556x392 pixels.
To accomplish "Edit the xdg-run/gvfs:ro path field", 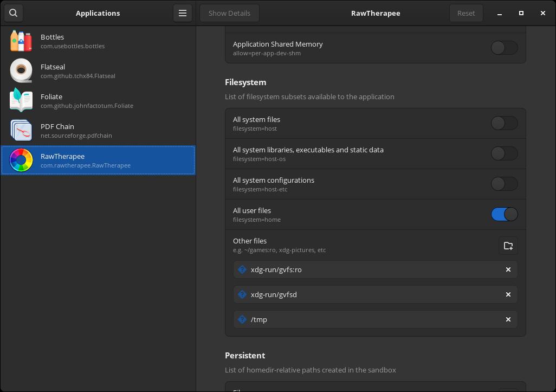I will coord(375,269).
